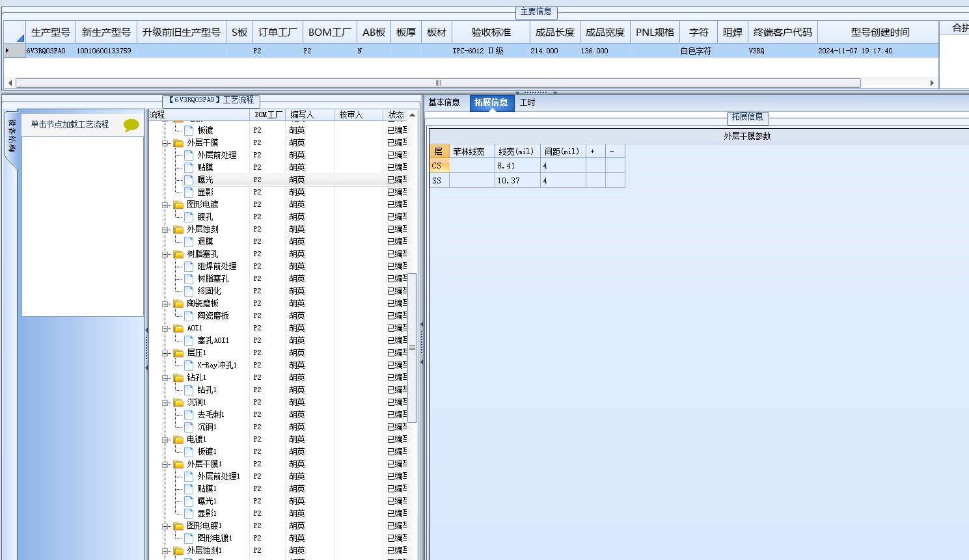Click the document icon of 去毛刺1 step
This screenshot has width=969, height=560.
189,414
